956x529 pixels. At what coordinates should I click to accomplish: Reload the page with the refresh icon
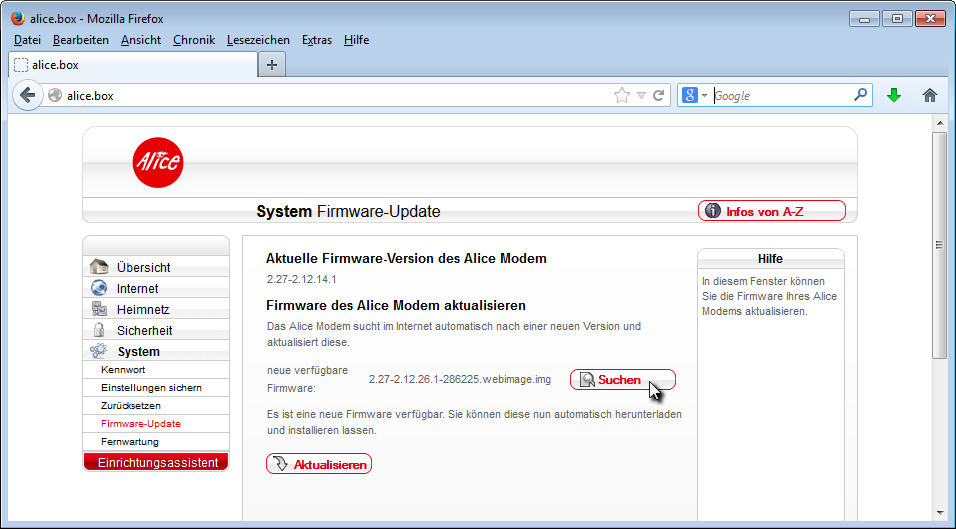tap(658, 95)
